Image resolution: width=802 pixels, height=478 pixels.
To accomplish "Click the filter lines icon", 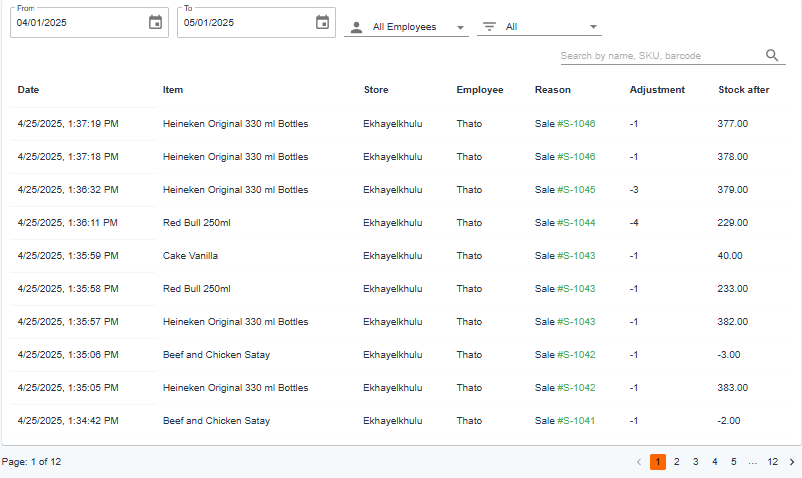I will tap(489, 27).
